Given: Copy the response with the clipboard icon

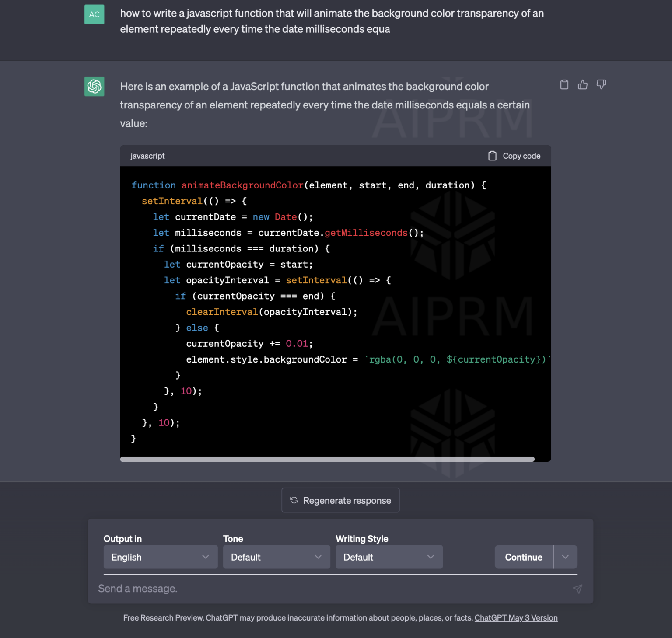Looking at the screenshot, I should [564, 84].
